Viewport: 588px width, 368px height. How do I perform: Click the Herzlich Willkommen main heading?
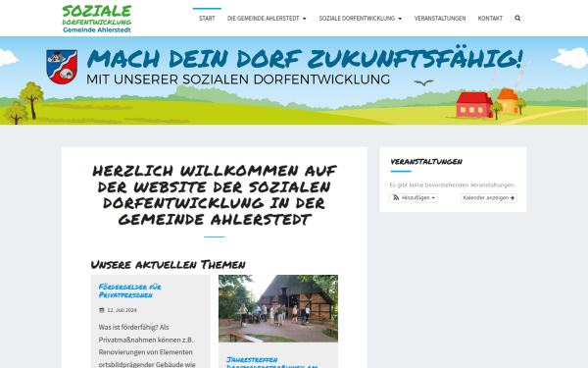tap(214, 195)
